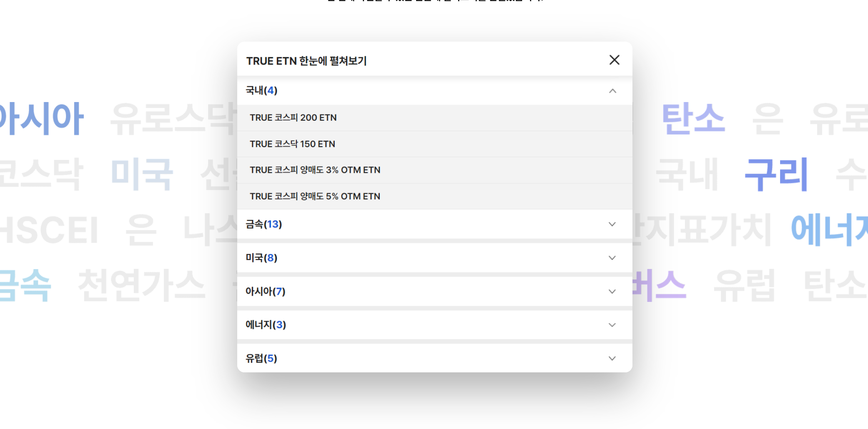Collapse the 국내(4) section chevron

[612, 91]
